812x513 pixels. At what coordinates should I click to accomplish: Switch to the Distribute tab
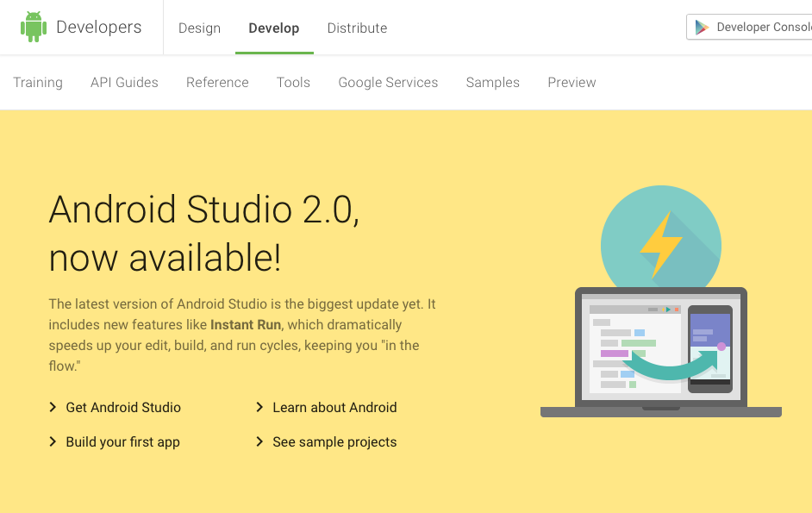(x=358, y=28)
